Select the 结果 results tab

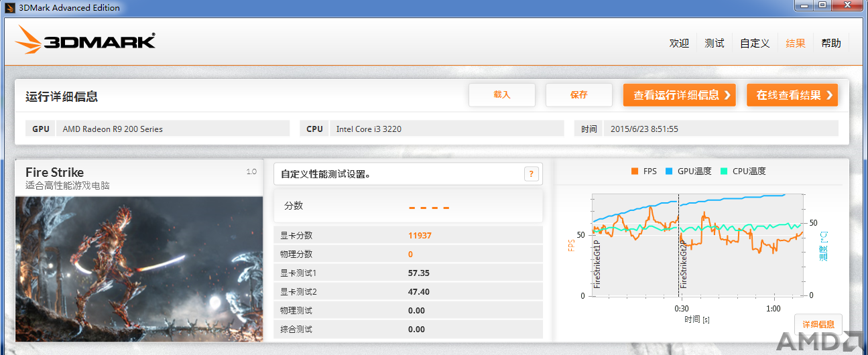pos(796,43)
